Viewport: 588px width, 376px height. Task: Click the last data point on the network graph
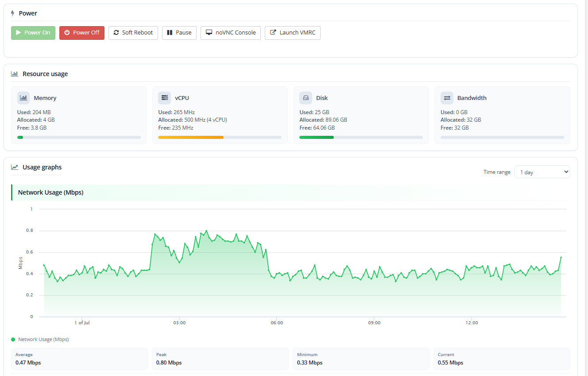click(561, 257)
